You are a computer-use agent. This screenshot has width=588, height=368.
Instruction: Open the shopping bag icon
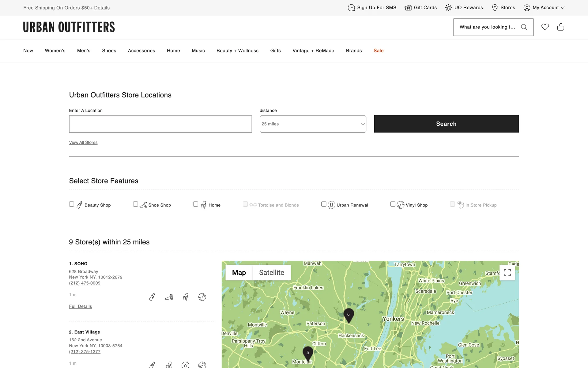[x=560, y=27]
